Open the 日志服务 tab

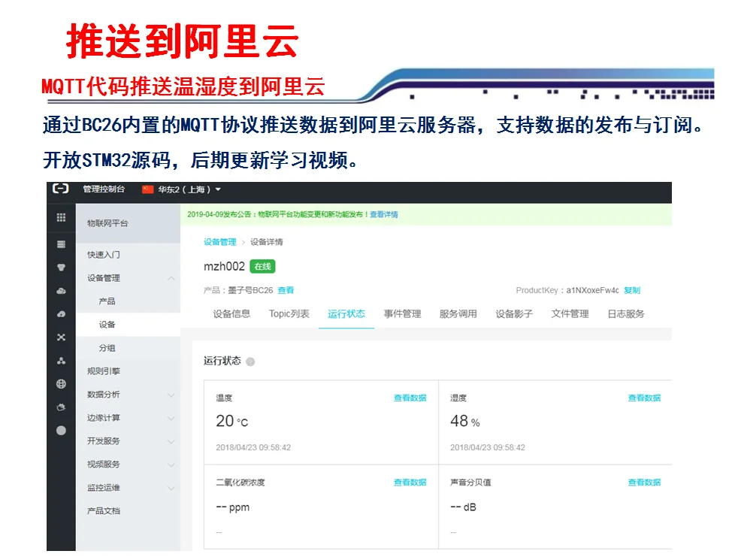(x=626, y=313)
